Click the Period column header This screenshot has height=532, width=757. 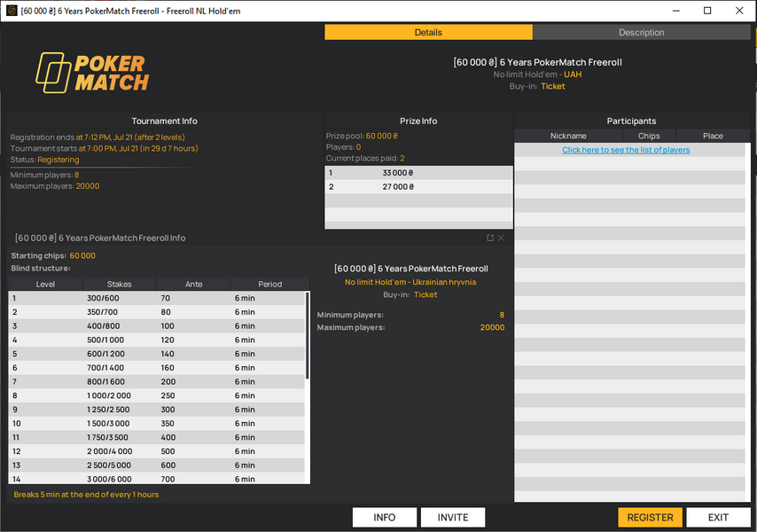point(269,285)
